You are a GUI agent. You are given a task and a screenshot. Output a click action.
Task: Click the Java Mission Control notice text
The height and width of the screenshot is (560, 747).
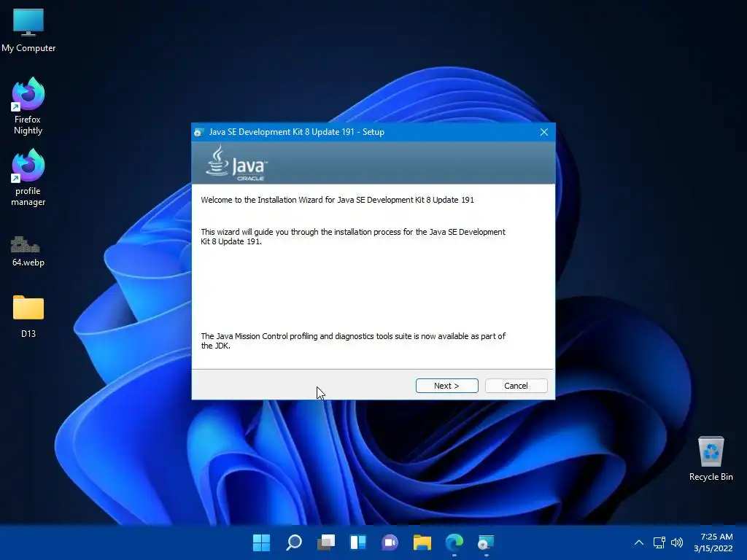coord(353,341)
